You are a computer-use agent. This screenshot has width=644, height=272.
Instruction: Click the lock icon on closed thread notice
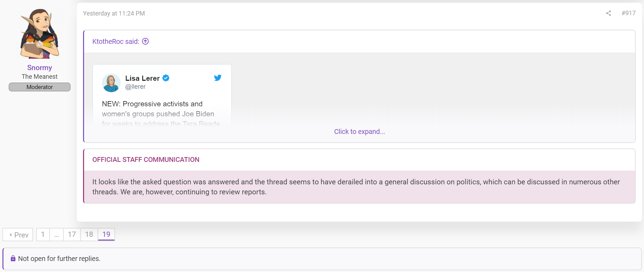[x=13, y=259]
